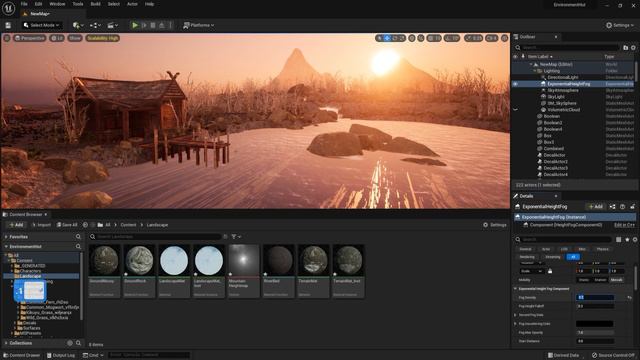The height and width of the screenshot is (360, 640).
Task: Select the All filter in Details
Action: 573,257
